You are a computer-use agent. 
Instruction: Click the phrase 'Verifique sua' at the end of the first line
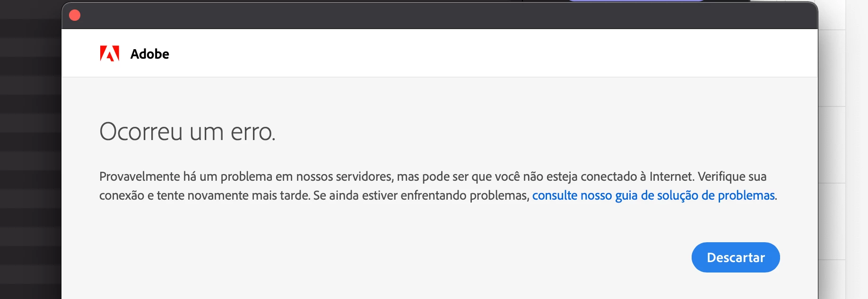(732, 176)
